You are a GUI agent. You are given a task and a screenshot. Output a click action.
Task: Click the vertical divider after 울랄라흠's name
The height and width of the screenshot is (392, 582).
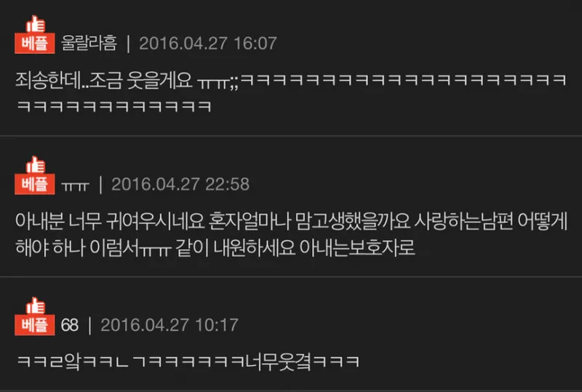pyautogui.click(x=129, y=44)
